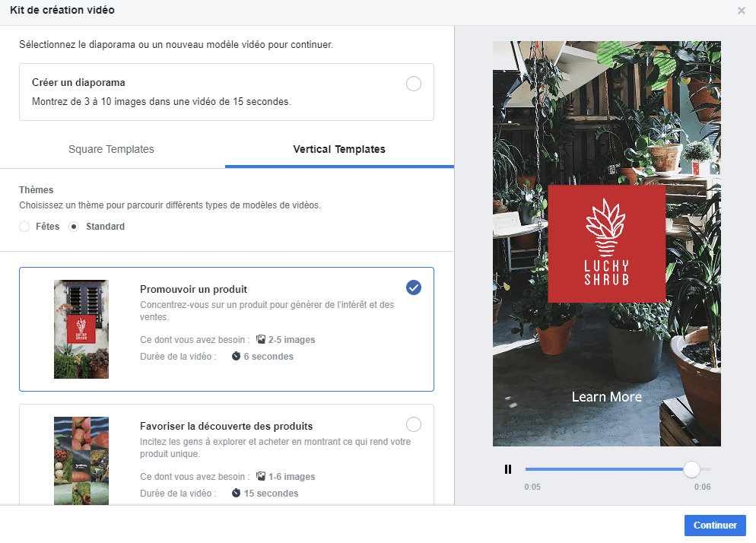The height and width of the screenshot is (543, 756).
Task: Click the 2-5 images picture icon
Action: [261, 339]
